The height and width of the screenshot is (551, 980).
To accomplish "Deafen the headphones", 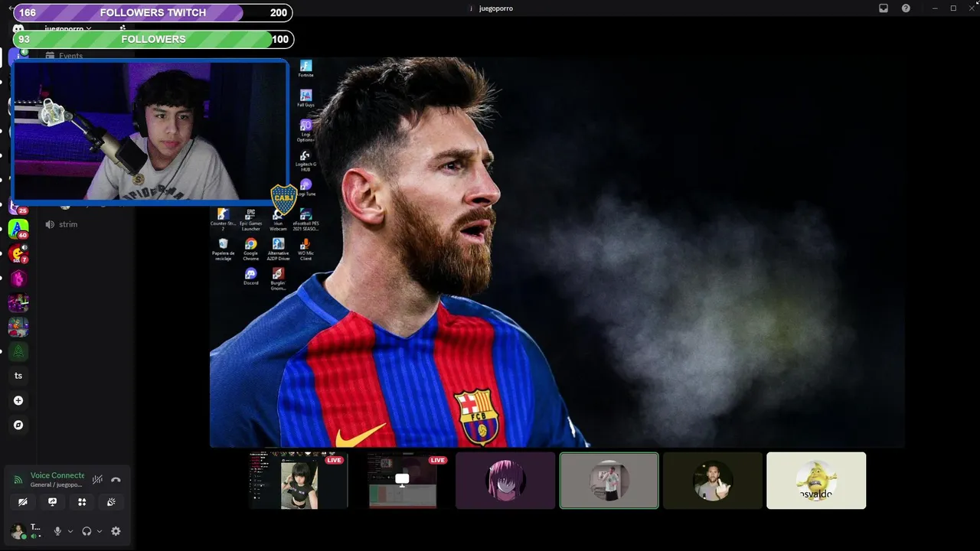I will 87,531.
